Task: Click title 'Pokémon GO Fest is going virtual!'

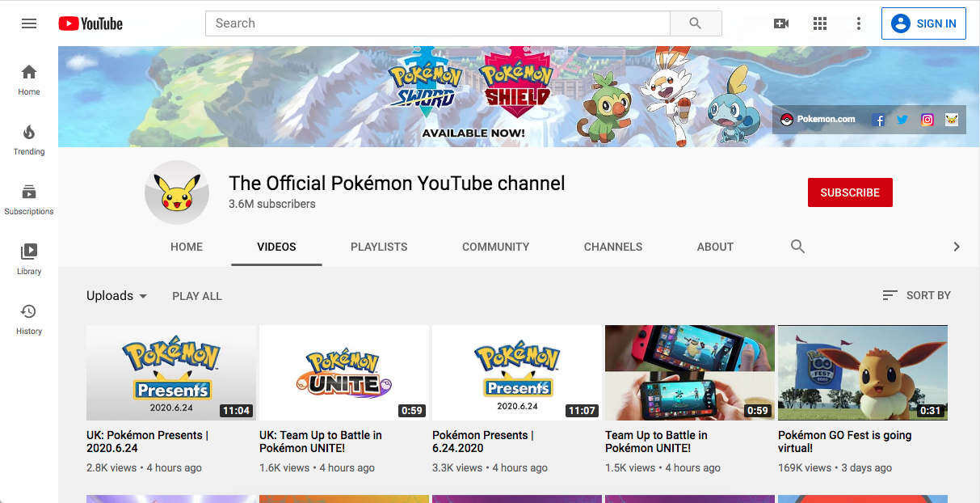Action: (845, 442)
